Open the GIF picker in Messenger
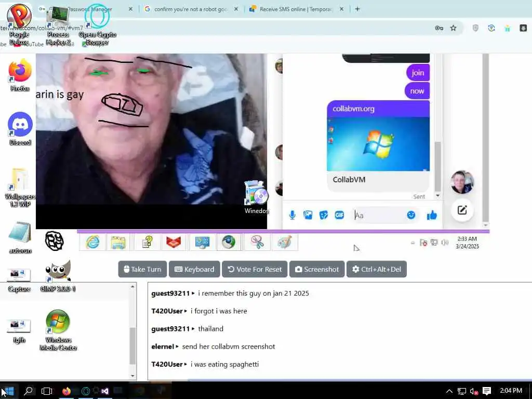This screenshot has width=532, height=399. tap(339, 215)
